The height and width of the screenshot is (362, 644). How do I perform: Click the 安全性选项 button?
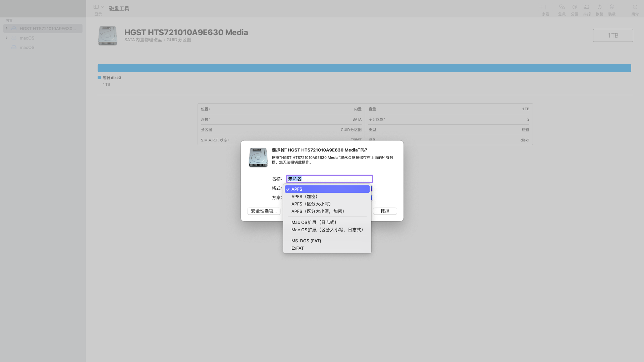pyautogui.click(x=264, y=211)
